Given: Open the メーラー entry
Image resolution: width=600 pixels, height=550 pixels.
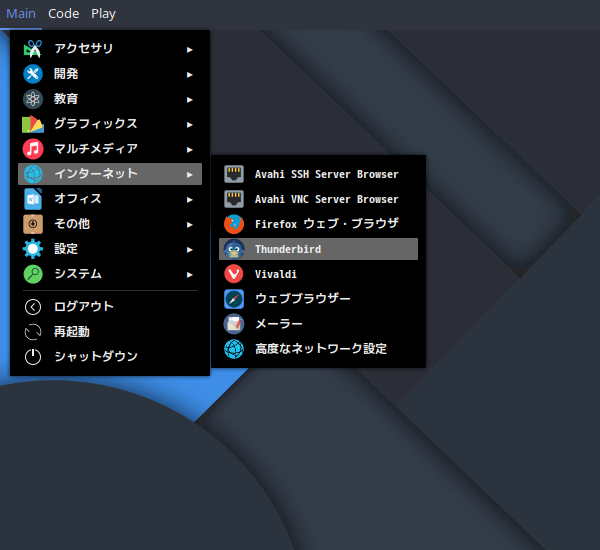Looking at the screenshot, I should (318, 324).
